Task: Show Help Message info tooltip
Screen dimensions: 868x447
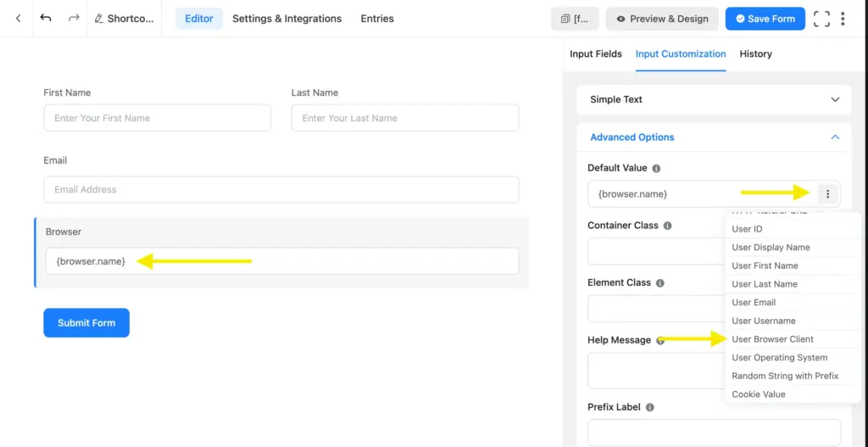Action: coord(659,341)
